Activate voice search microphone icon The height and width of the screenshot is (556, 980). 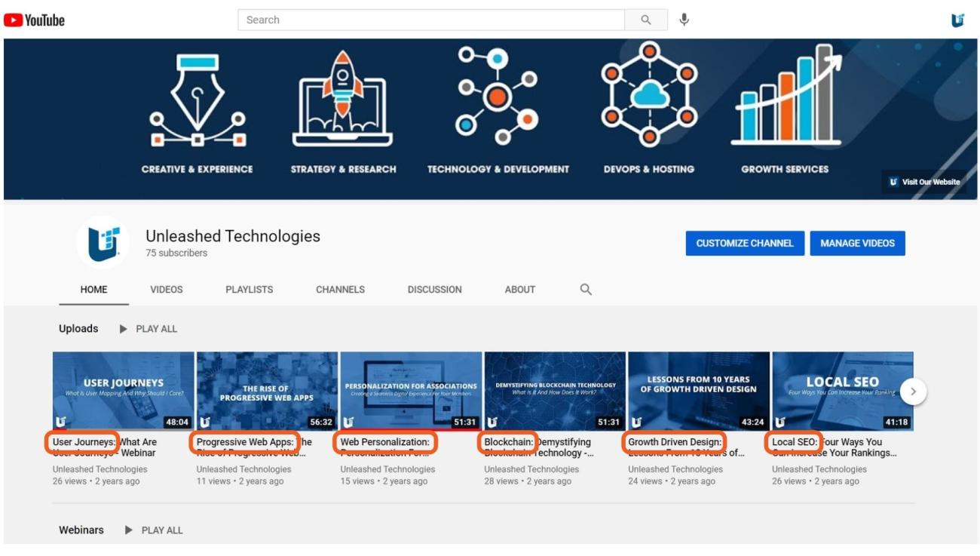(684, 20)
